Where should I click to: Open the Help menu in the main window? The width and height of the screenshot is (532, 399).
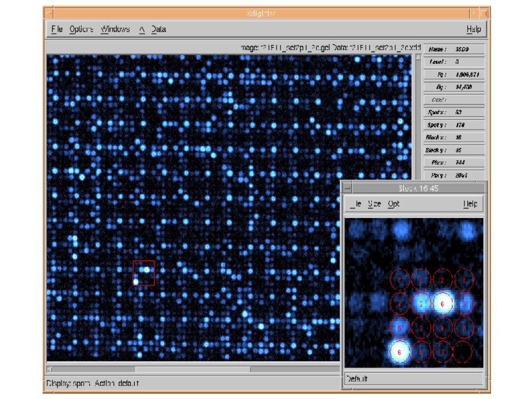[x=474, y=29]
